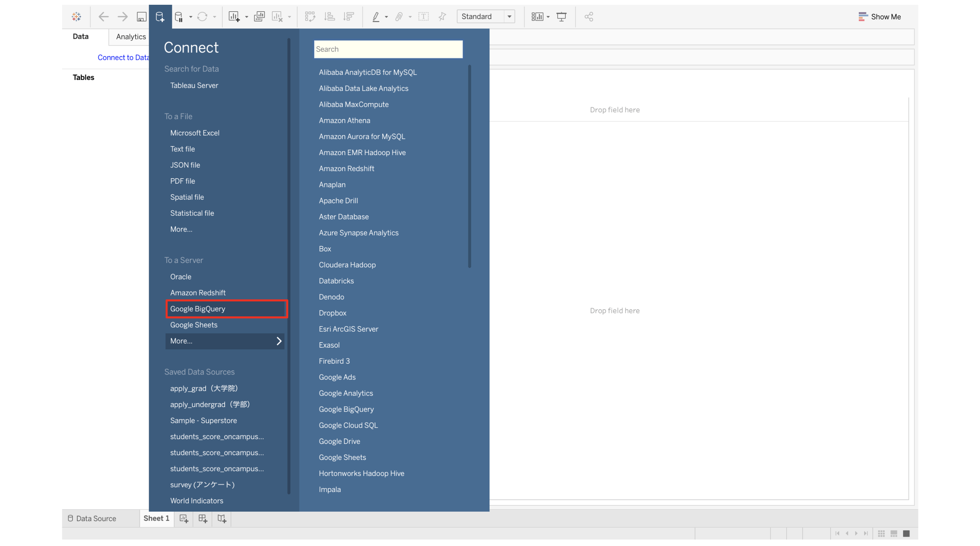
Task: Open the Pause Auto Updates dropdown arrow
Action: (191, 17)
